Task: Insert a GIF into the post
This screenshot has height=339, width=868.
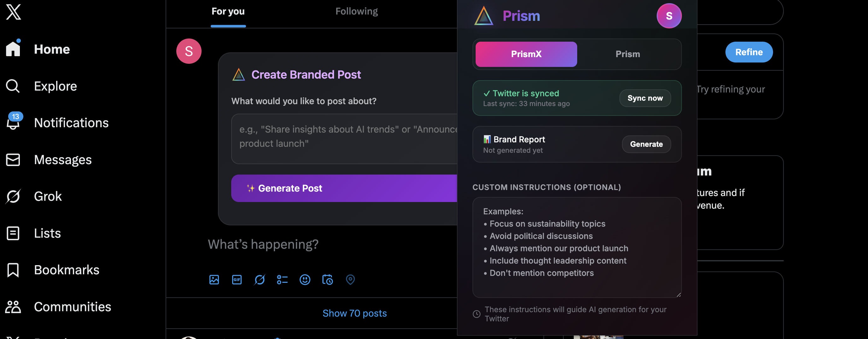Action: pos(237,280)
